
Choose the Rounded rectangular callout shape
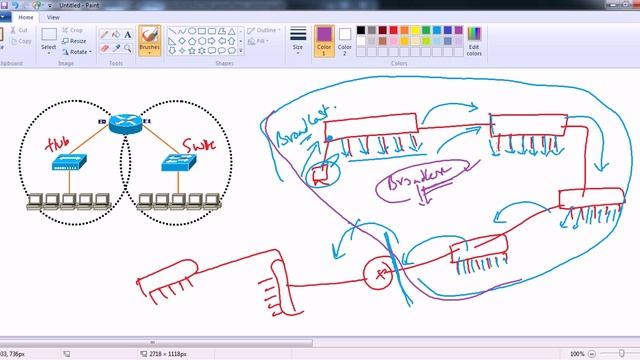point(212,51)
